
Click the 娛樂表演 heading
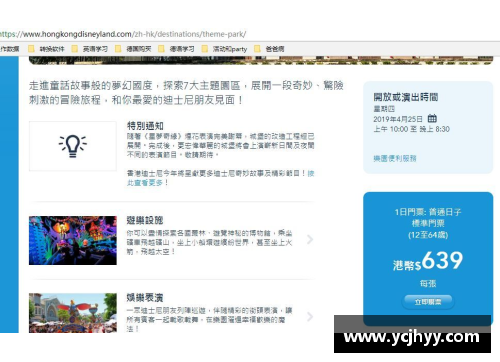145,298
